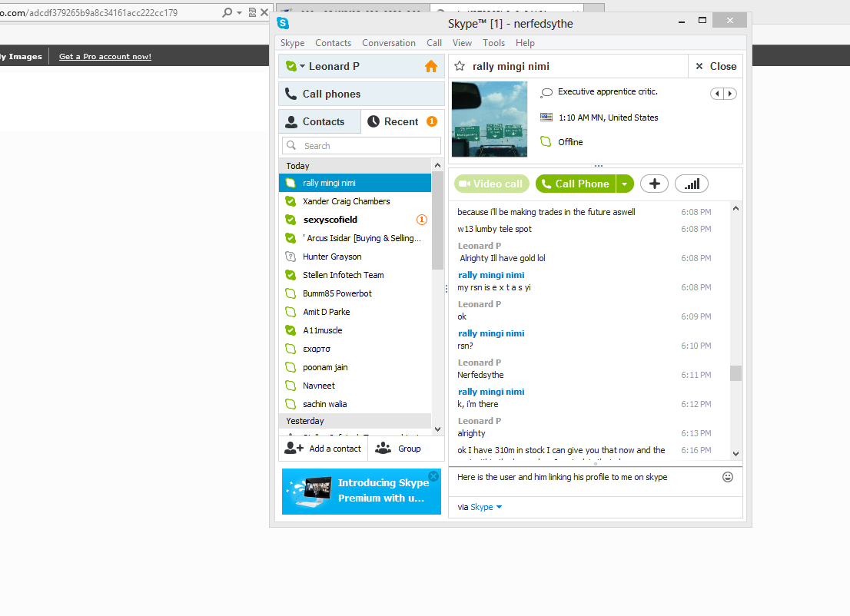This screenshot has width=850, height=616.
Task: Show the previous profile panel arrow
Action: coord(717,94)
